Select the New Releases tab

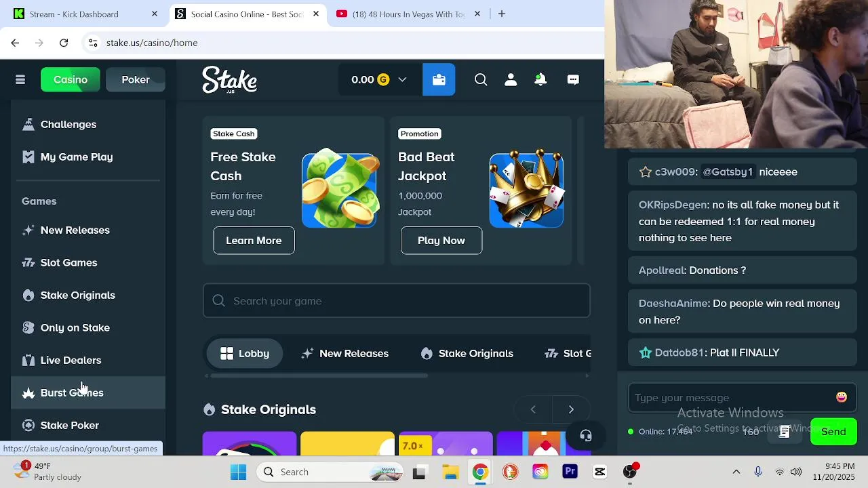[345, 353]
